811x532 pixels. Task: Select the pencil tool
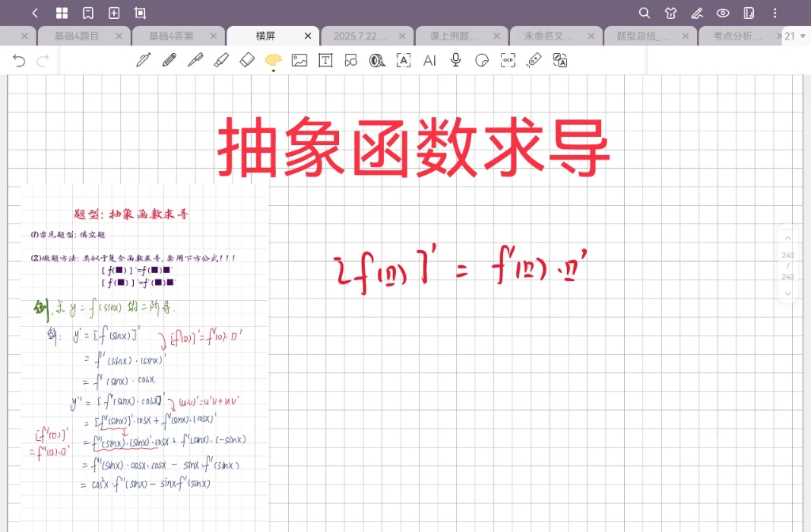(169, 60)
